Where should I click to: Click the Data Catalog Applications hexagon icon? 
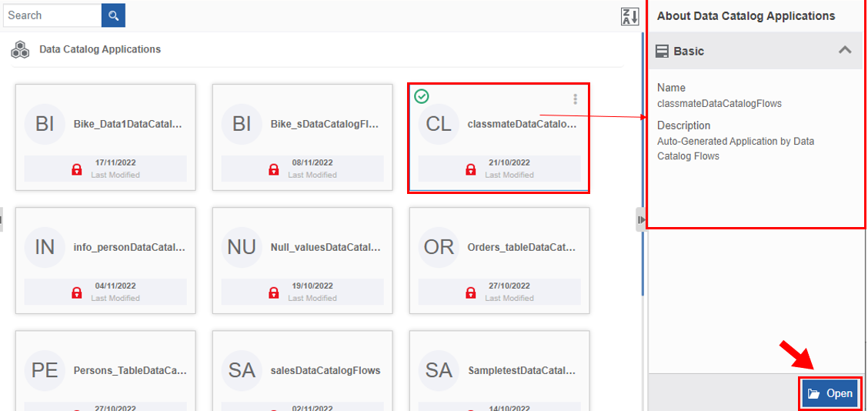(21, 50)
